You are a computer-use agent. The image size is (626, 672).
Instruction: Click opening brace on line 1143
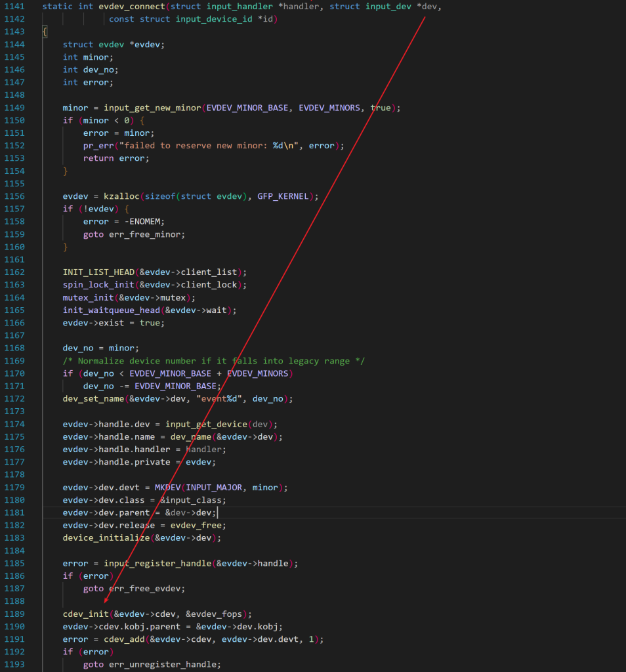(x=45, y=31)
